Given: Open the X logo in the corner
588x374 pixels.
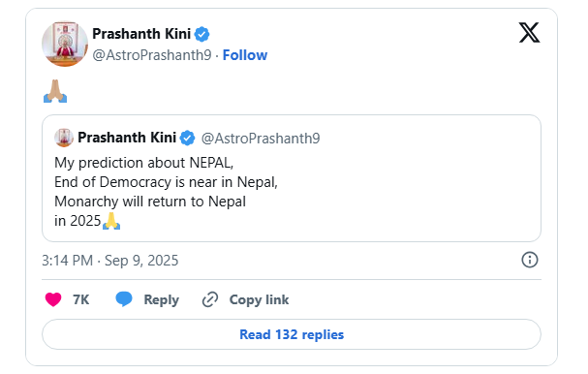Looking at the screenshot, I should click(x=529, y=33).
